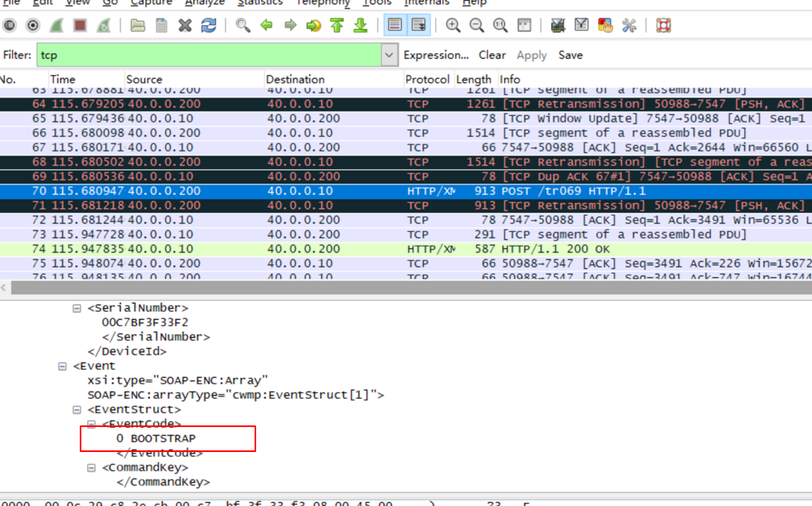
Task: Go to the first packet
Action: (x=337, y=25)
